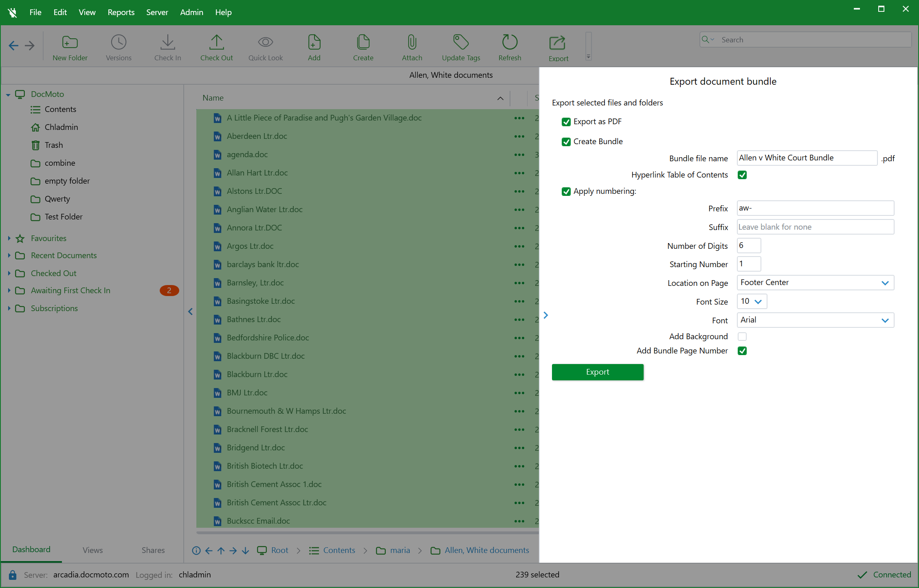This screenshot has height=588, width=919.
Task: Click the info icon in breadcrumb bar
Action: 196,551
